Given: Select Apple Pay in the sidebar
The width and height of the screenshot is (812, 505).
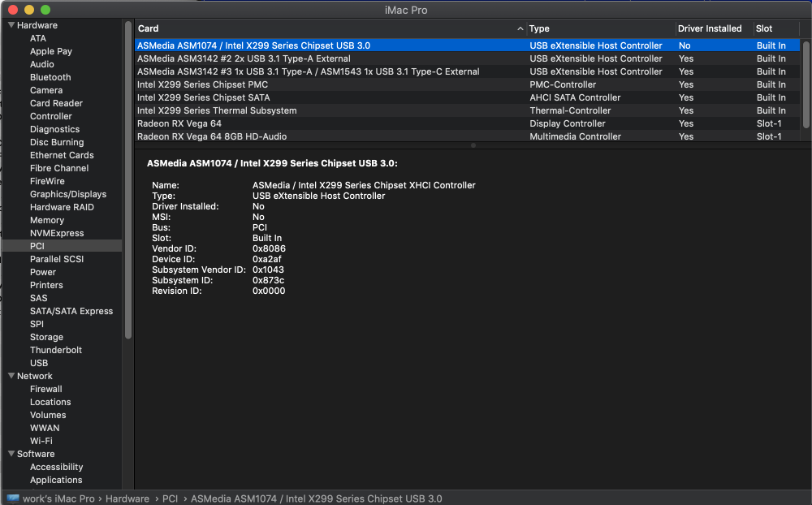Looking at the screenshot, I should point(50,51).
